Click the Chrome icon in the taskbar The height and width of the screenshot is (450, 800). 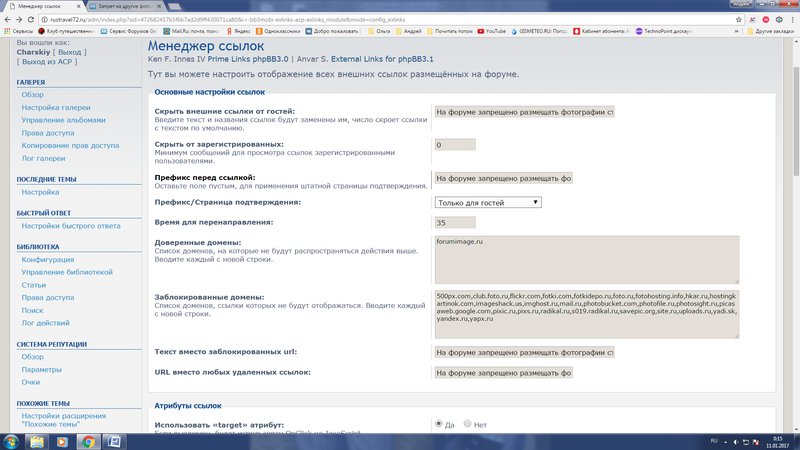coord(88,441)
